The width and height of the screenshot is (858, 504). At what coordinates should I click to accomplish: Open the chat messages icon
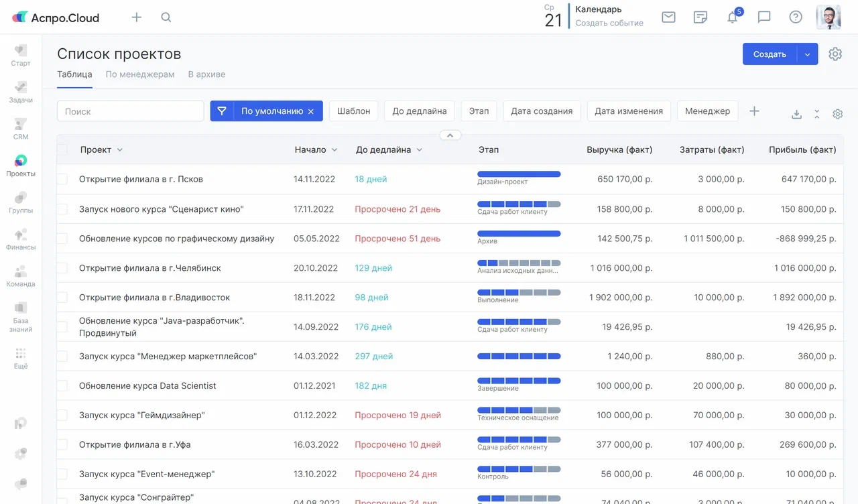tap(764, 17)
